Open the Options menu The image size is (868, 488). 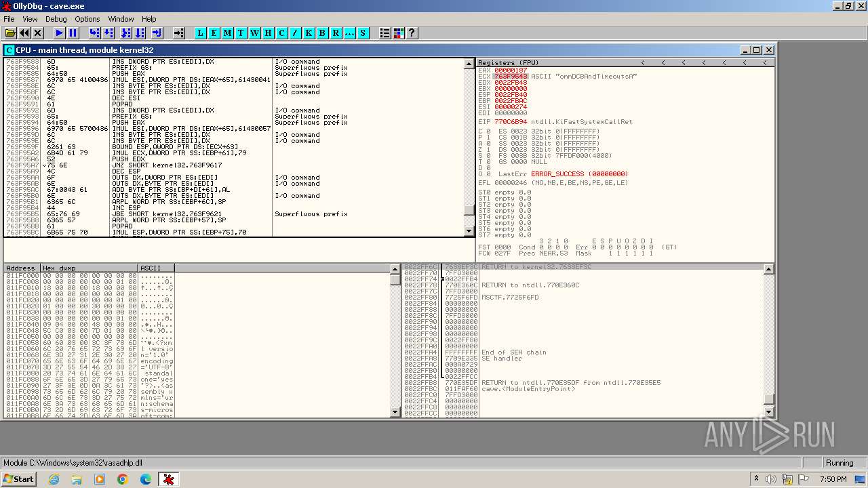(x=87, y=19)
